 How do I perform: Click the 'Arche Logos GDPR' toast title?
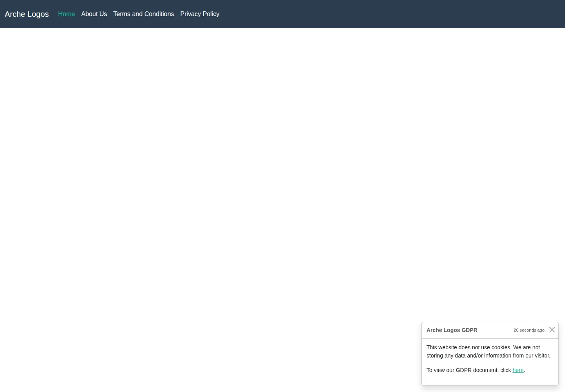[452, 330]
